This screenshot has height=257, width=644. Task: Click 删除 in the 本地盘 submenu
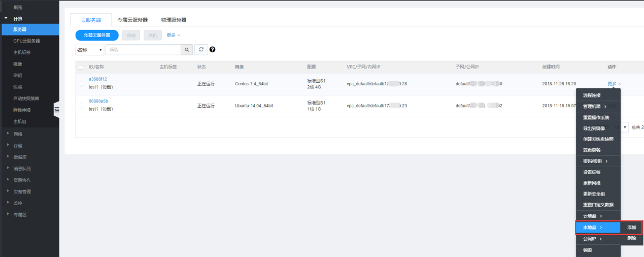(632, 238)
